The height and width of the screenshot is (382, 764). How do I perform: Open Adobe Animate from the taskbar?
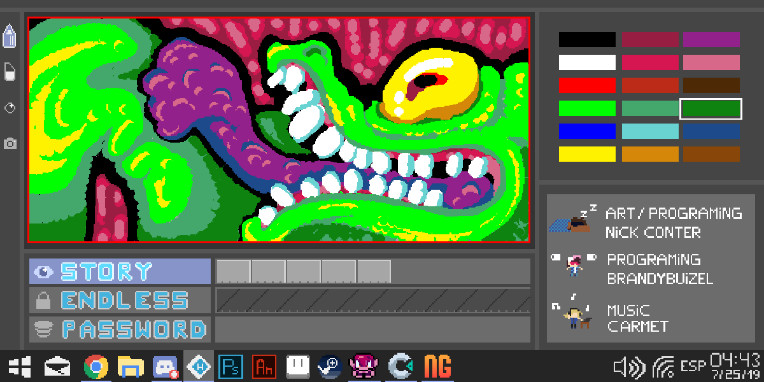point(264,367)
